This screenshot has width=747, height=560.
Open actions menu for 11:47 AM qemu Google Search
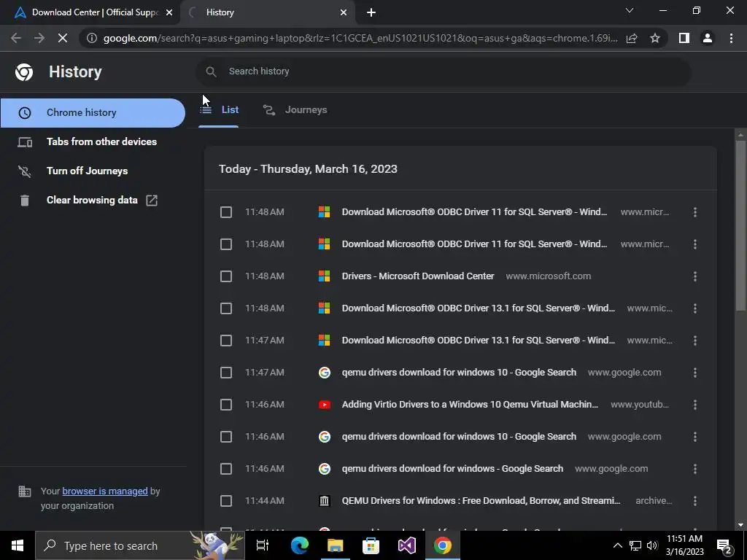pos(695,373)
